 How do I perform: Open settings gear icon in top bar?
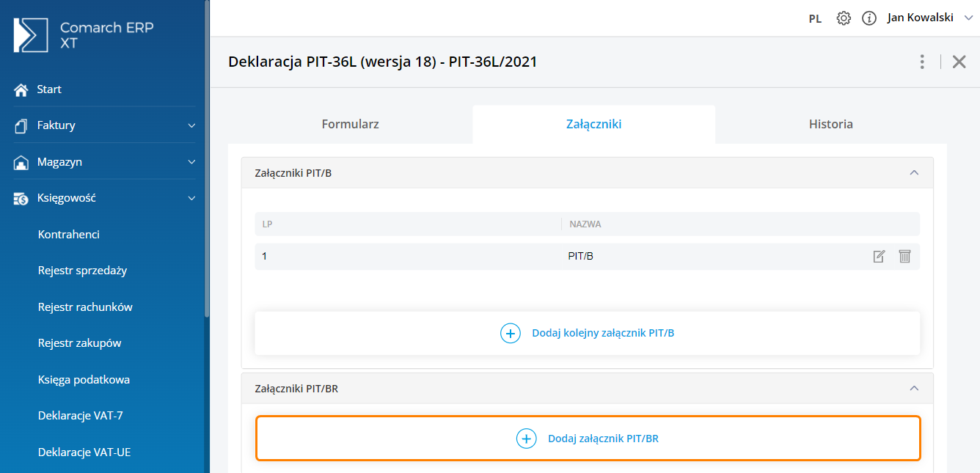click(x=844, y=18)
